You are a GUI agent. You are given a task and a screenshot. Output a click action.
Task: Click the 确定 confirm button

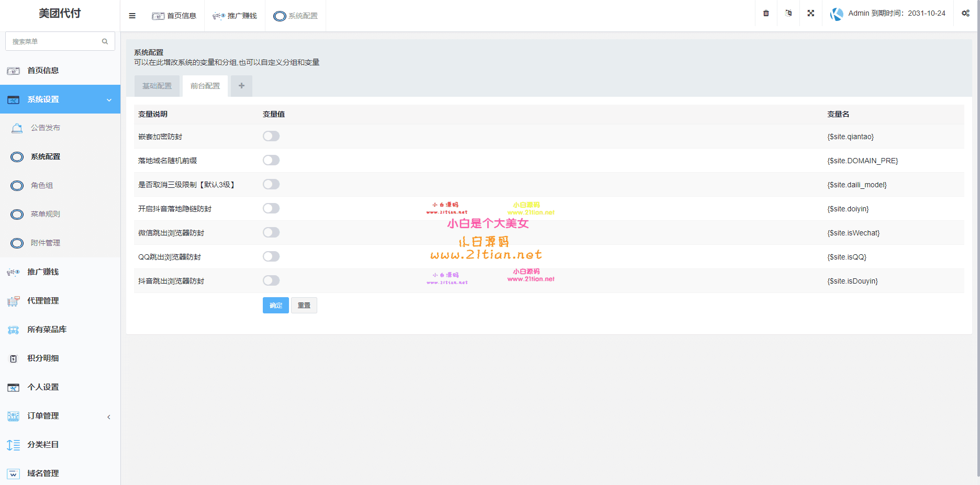275,305
